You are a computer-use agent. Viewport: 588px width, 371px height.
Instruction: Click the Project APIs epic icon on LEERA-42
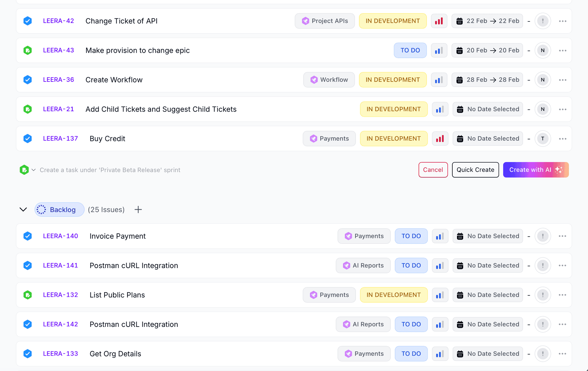click(x=305, y=21)
